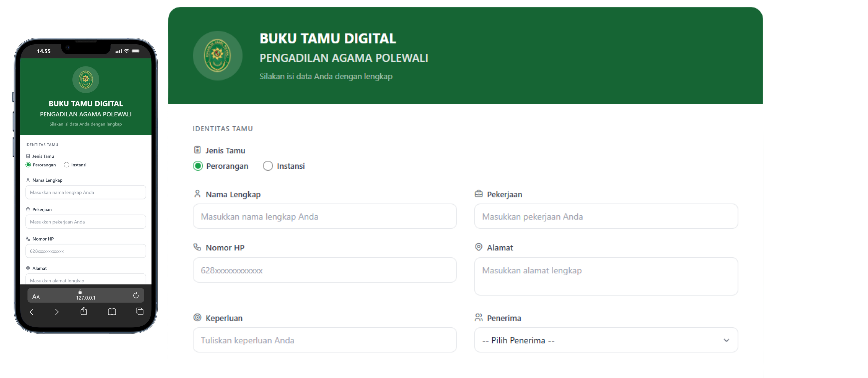Click the users icon beside Penerima
The width and height of the screenshot is (868, 378).
pyautogui.click(x=479, y=317)
